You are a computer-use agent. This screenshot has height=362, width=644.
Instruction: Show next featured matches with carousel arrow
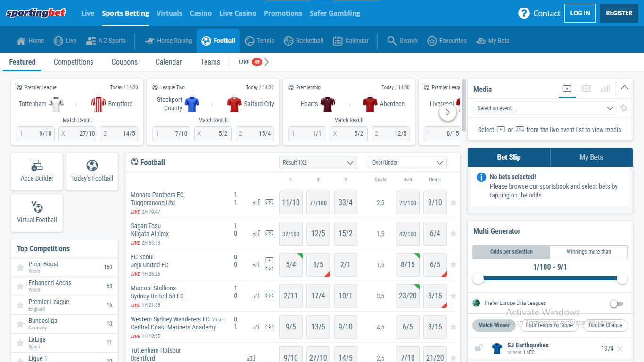point(447,112)
